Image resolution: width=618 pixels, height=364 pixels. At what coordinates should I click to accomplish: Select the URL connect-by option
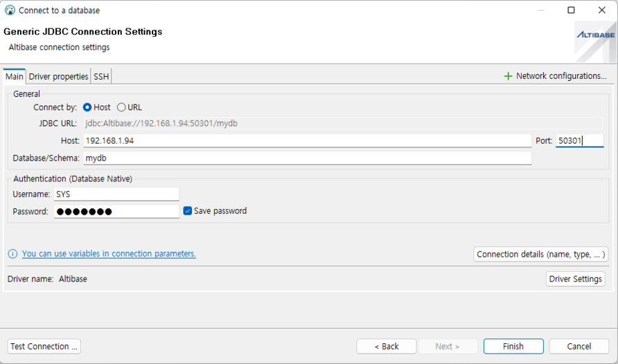pos(121,107)
